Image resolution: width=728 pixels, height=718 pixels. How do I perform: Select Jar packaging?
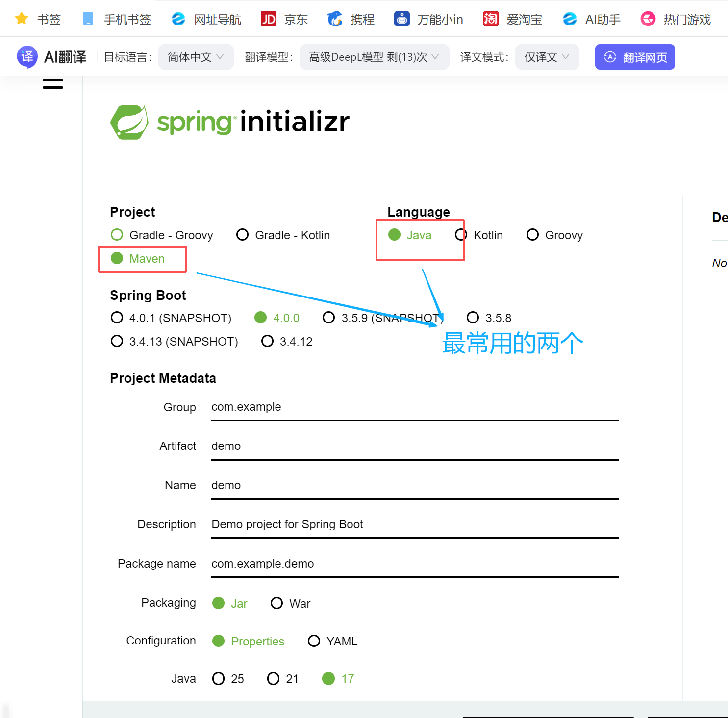tap(230, 603)
